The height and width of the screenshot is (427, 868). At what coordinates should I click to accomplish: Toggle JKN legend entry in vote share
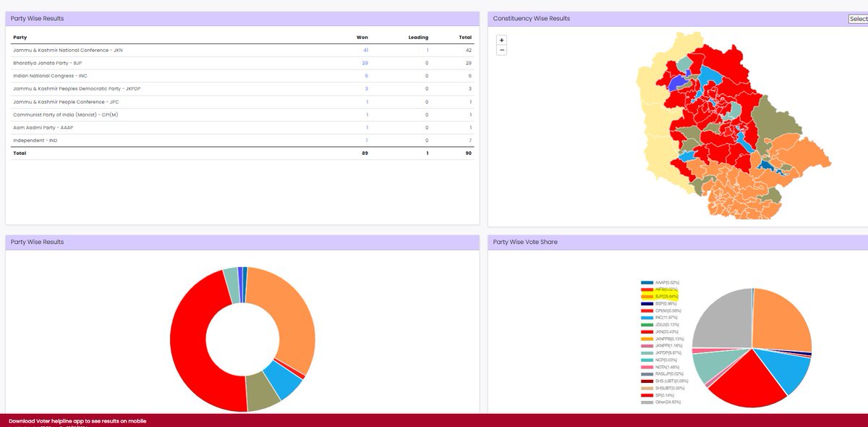click(x=660, y=331)
